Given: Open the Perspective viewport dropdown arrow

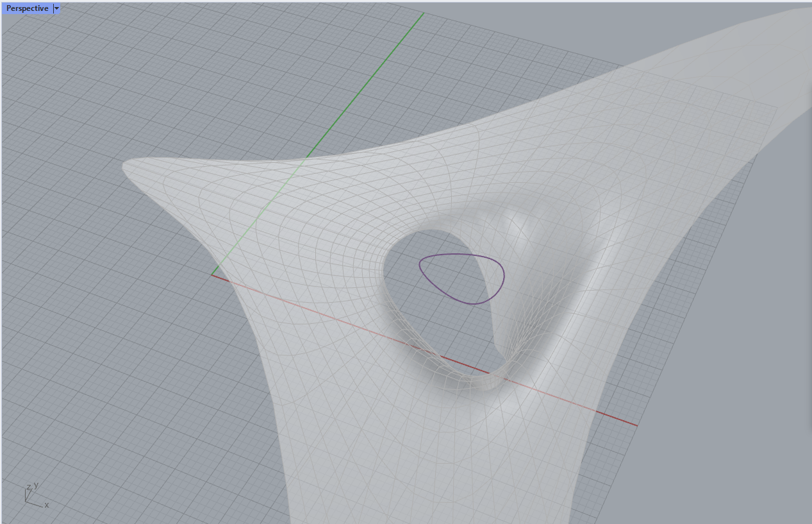Looking at the screenshot, I should click(56, 8).
